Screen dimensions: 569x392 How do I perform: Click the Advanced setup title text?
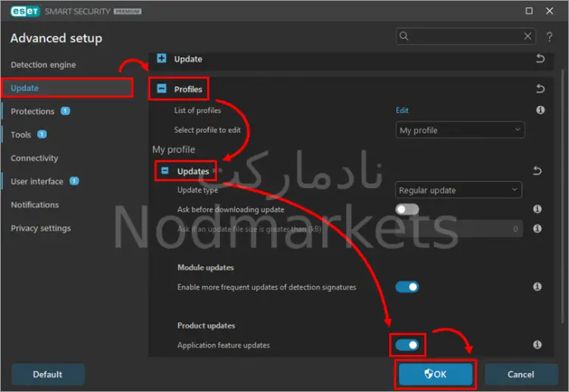[x=56, y=38]
